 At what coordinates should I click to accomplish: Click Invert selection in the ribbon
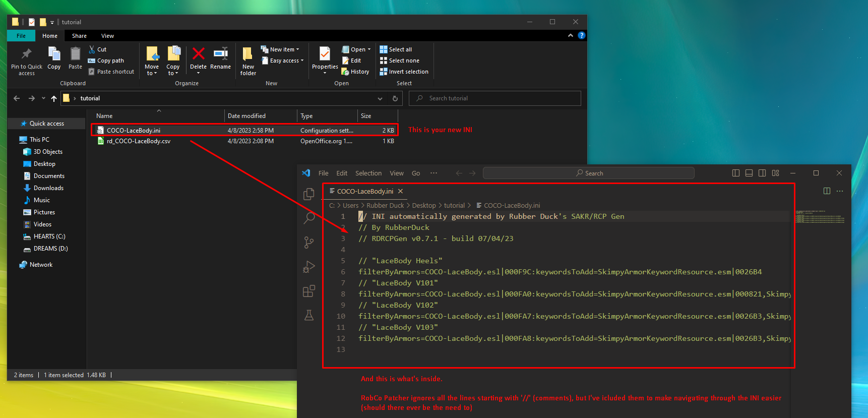click(x=404, y=72)
